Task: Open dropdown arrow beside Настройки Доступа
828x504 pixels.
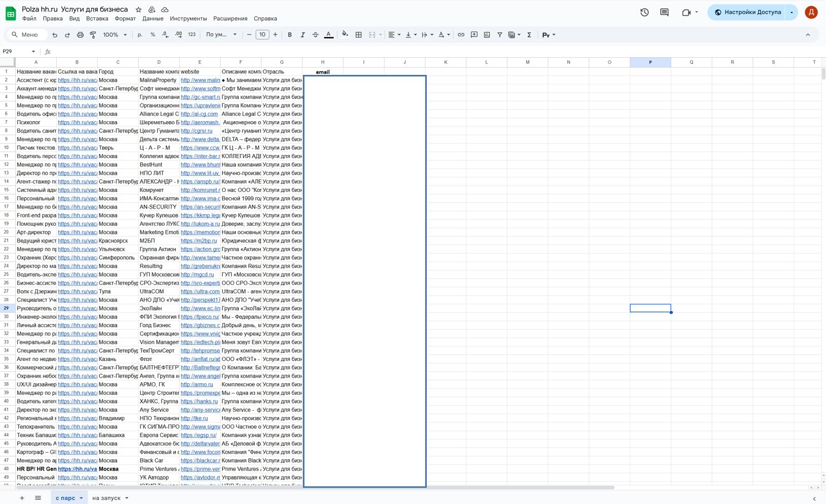Action: click(792, 12)
